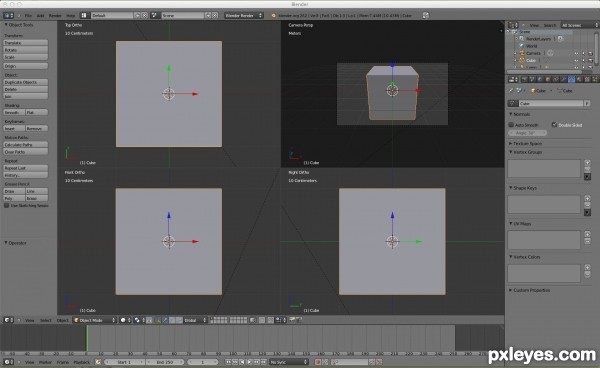600x368 pixels.
Task: Collapse the Vertex Colors panel
Action: pos(510,257)
